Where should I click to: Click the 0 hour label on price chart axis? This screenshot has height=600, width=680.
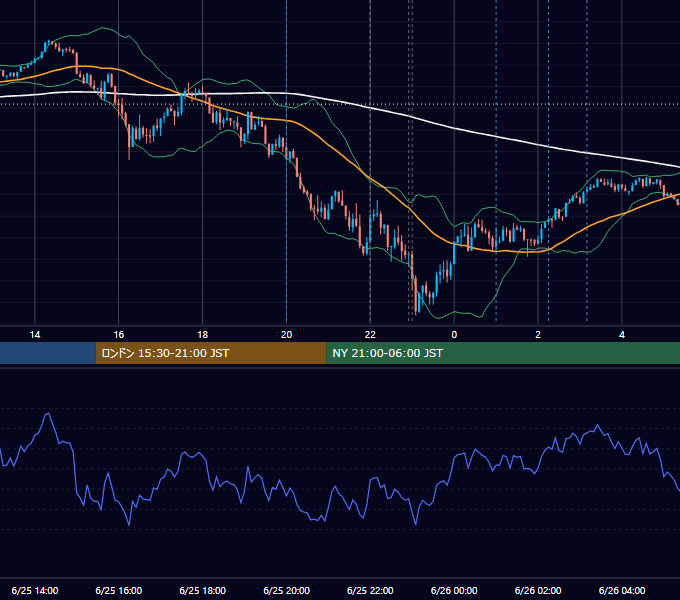454,335
